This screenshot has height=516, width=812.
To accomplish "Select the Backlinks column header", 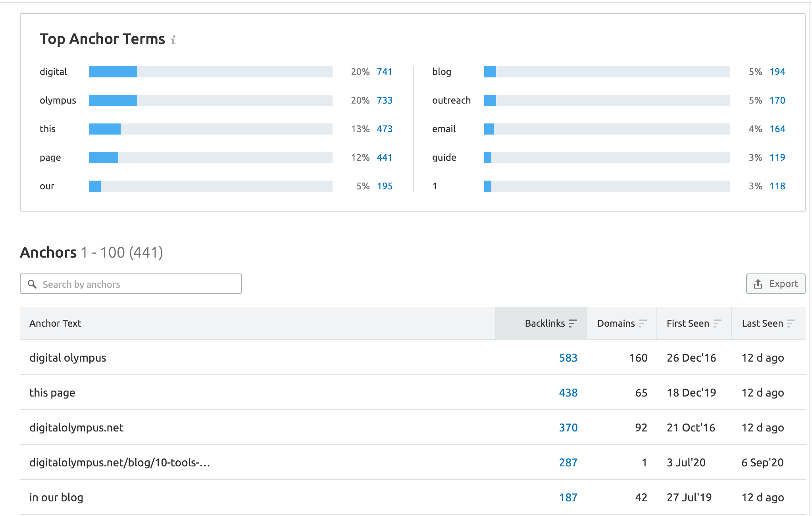I will [541, 323].
